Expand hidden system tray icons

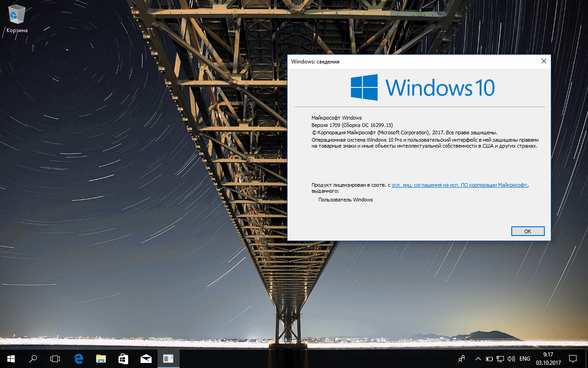(478, 359)
